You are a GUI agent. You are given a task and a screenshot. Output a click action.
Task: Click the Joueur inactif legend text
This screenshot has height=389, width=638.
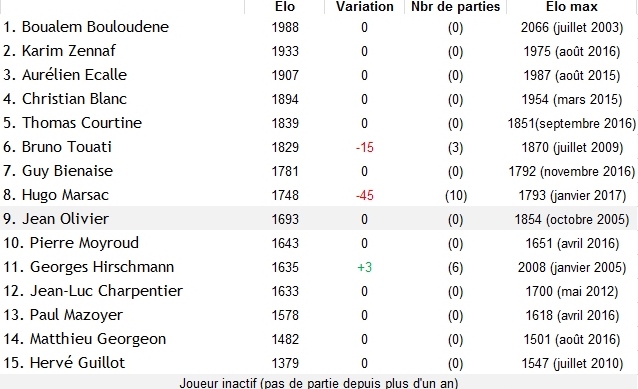click(319, 383)
